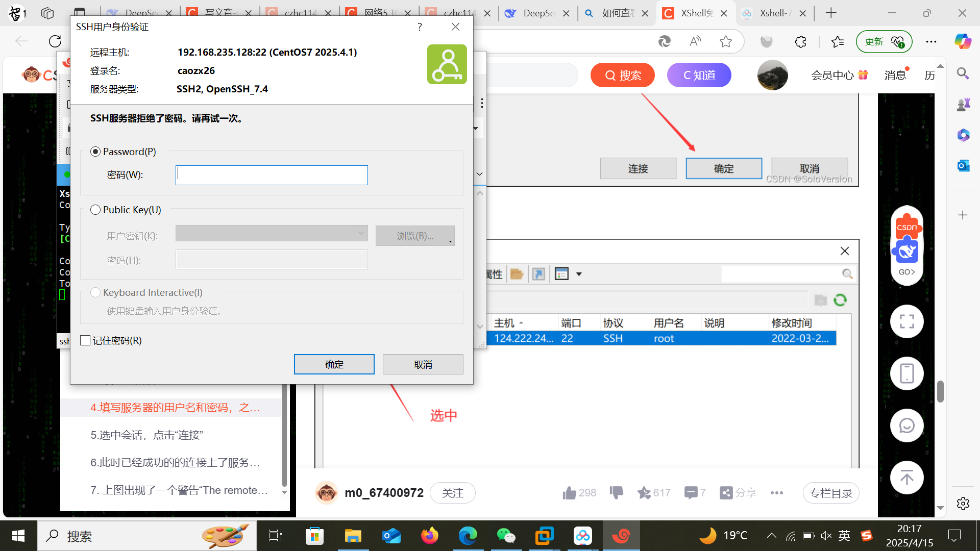Switch to the Xshell-7 browser tab

point(774,13)
